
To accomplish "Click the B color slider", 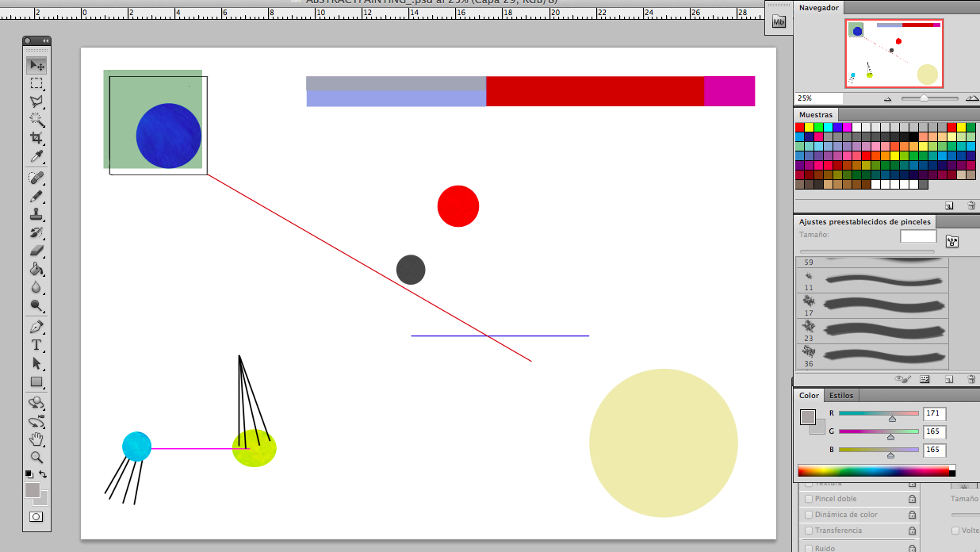I will (x=879, y=450).
